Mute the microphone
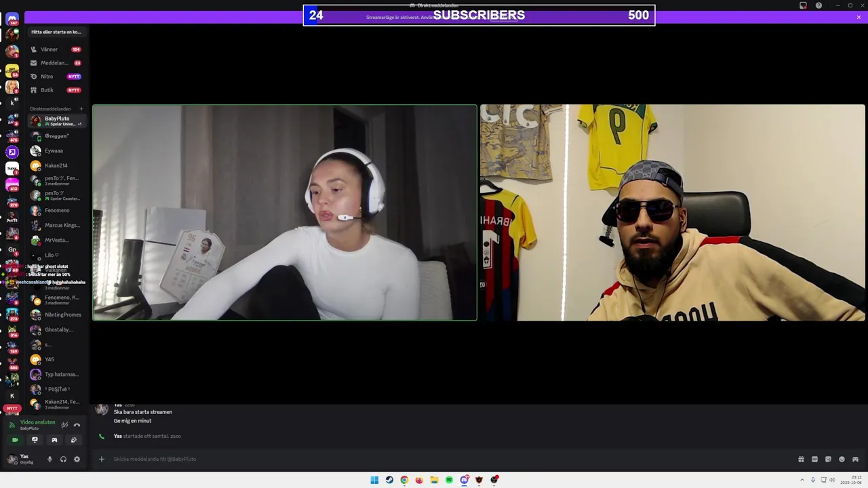 click(50, 459)
